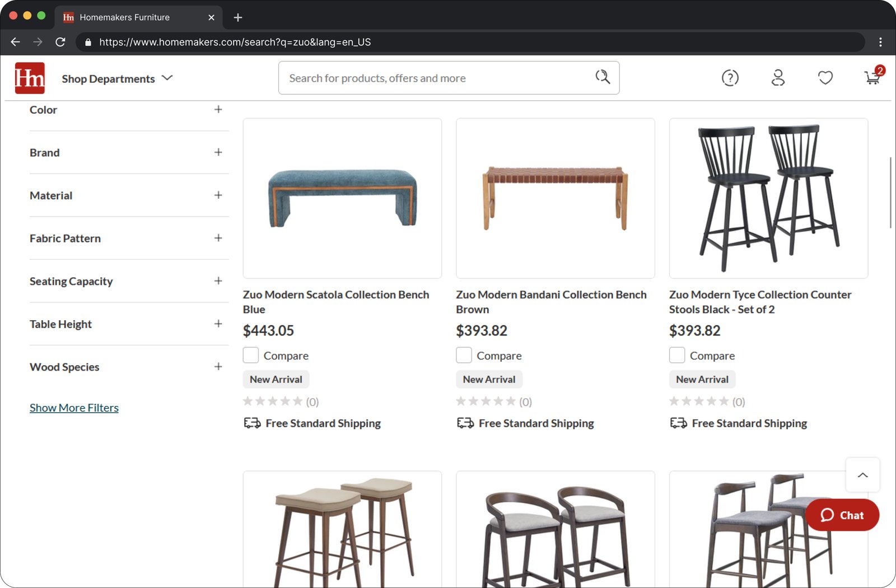Click the star rating for Scatola Bench
The height and width of the screenshot is (588, 896).
pos(273,402)
